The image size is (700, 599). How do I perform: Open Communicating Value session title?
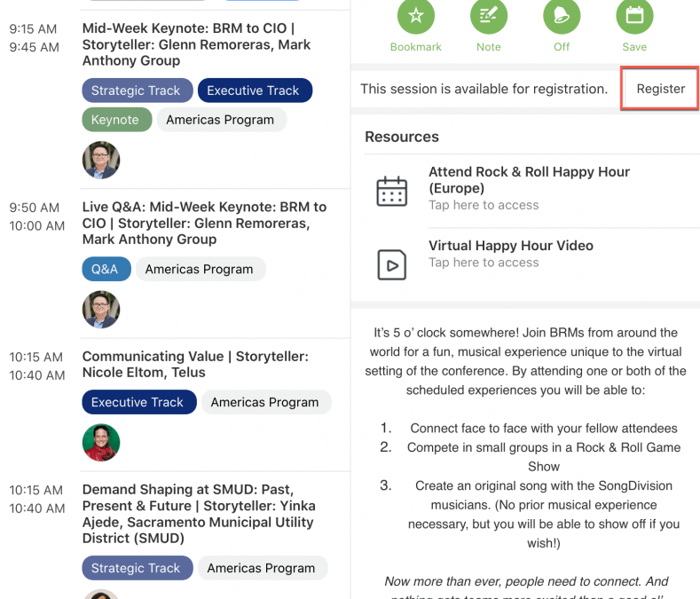click(x=195, y=364)
